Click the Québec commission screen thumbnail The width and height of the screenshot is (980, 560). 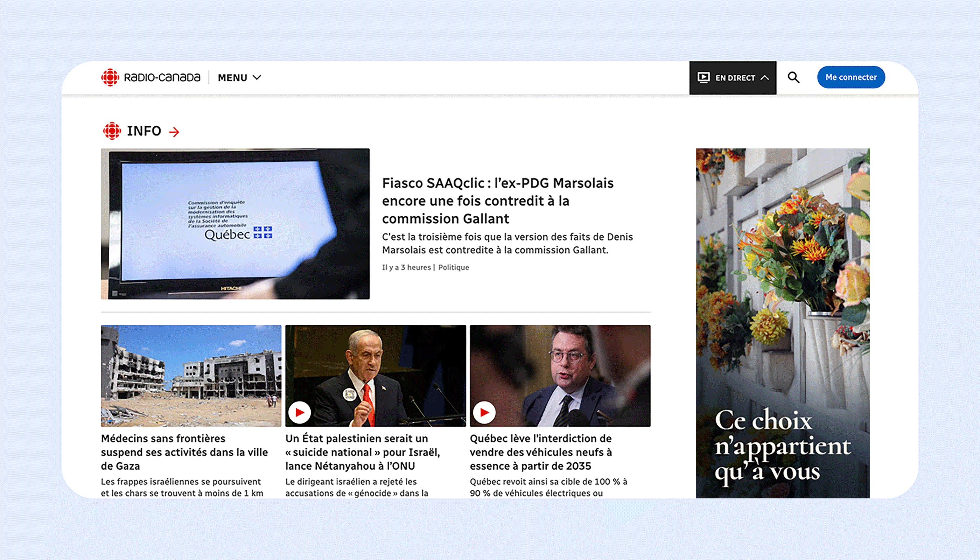pos(235,224)
